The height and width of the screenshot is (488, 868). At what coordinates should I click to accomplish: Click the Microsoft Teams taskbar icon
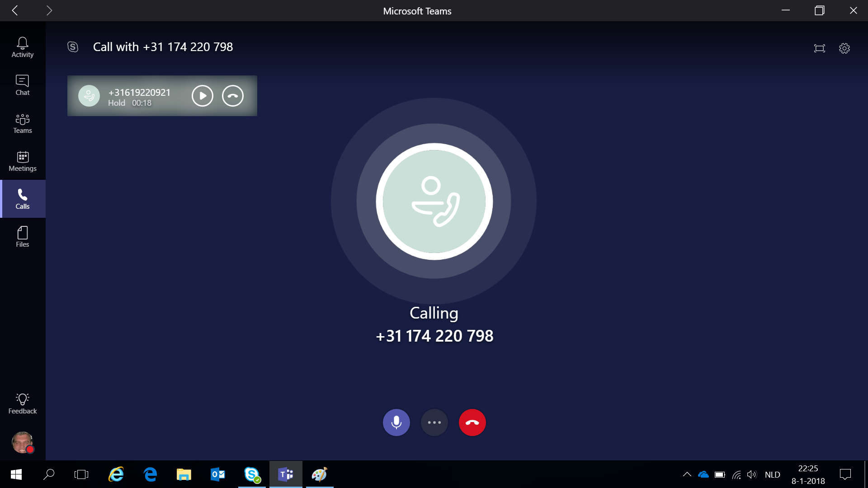pyautogui.click(x=286, y=474)
